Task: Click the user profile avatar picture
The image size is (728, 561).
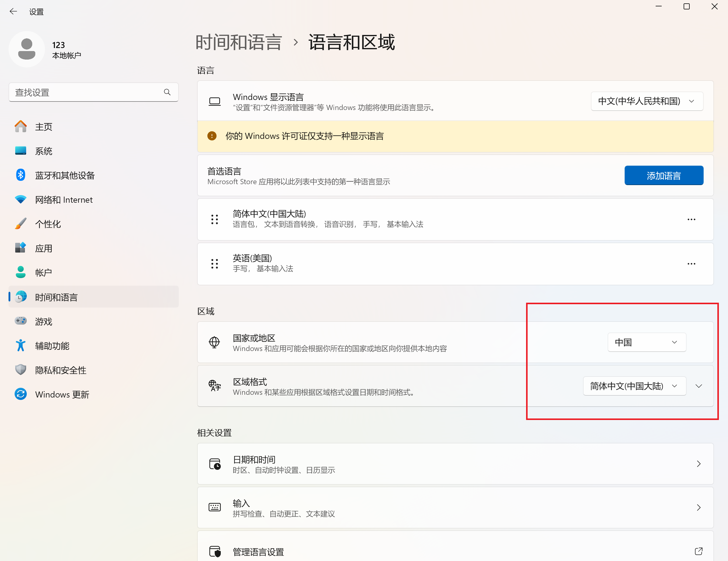Action: [x=27, y=49]
